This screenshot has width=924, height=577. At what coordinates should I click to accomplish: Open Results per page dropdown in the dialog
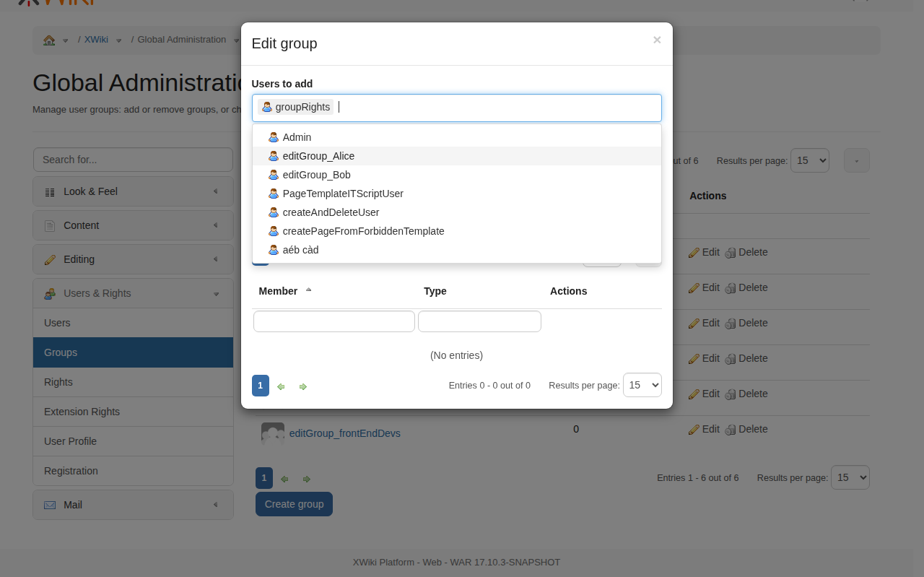(x=642, y=385)
